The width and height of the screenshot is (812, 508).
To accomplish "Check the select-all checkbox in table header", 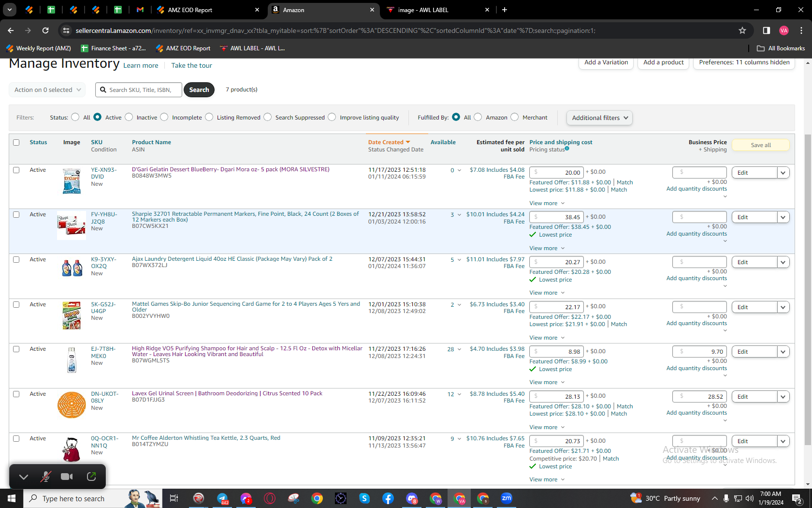I will [x=16, y=142].
